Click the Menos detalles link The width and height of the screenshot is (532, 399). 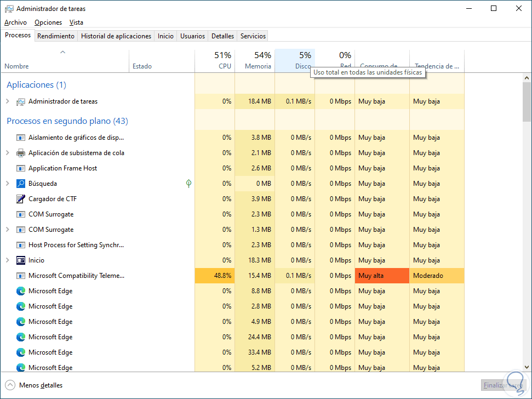[41, 385]
